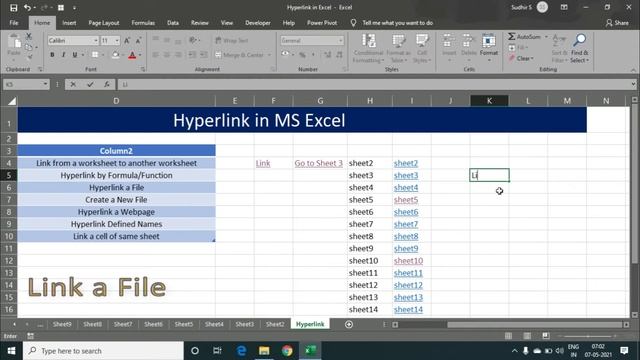This screenshot has width=640, height=360.
Task: Click the zoom slider in status bar
Action: pyautogui.click(x=588, y=336)
